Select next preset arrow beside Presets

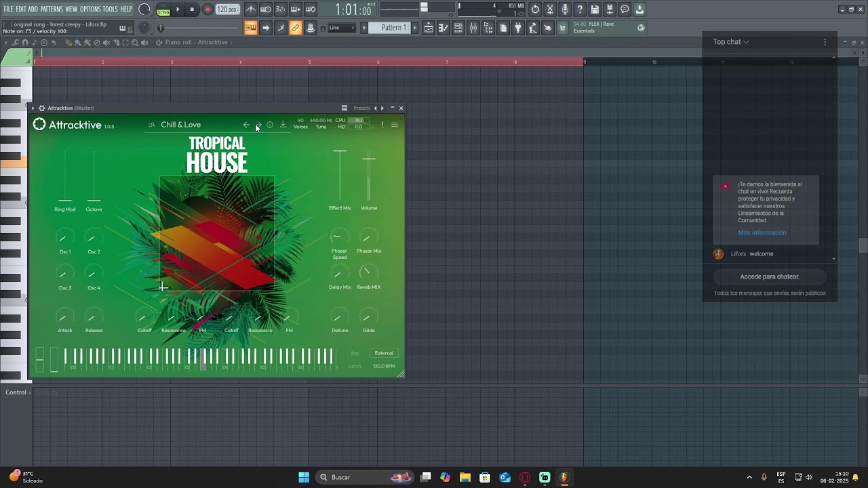click(x=382, y=108)
